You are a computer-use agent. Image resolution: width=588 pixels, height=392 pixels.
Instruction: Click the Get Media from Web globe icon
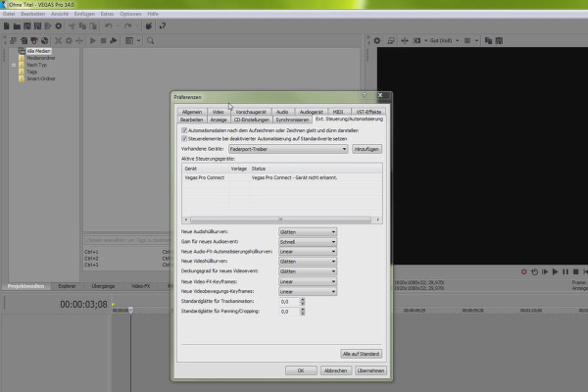45,40
